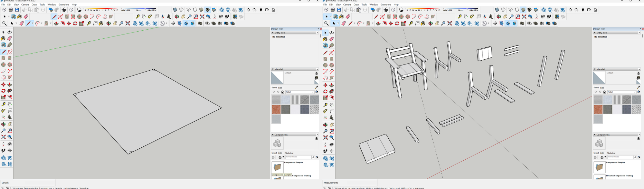Open the Metal material library dropdown in the left tray
The image size is (644, 189).
(300, 92)
